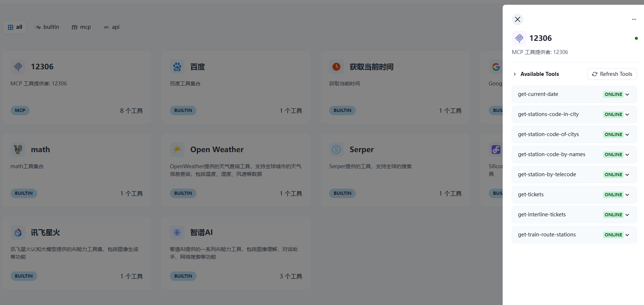Click the 智谱AI icon
The image size is (644, 305).
tap(177, 232)
